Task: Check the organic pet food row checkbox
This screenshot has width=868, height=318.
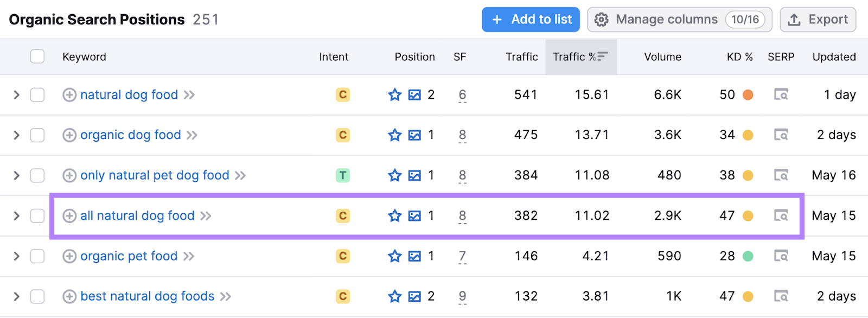Action: 37,256
